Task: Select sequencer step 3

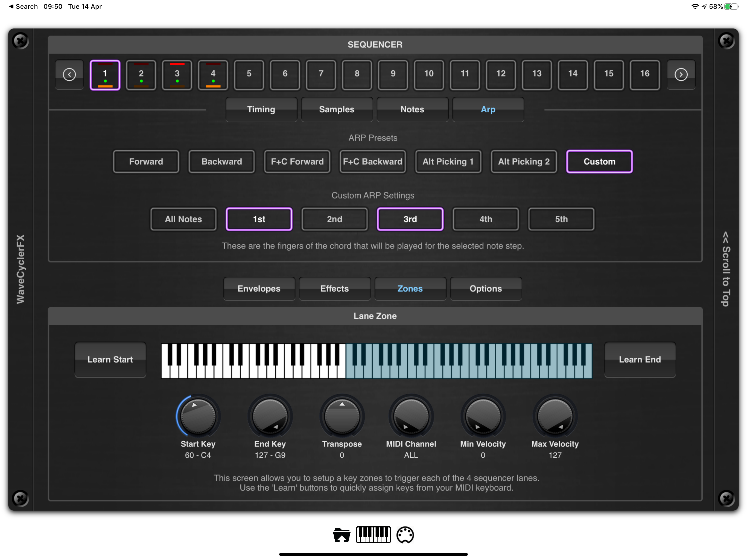Action: tap(177, 74)
